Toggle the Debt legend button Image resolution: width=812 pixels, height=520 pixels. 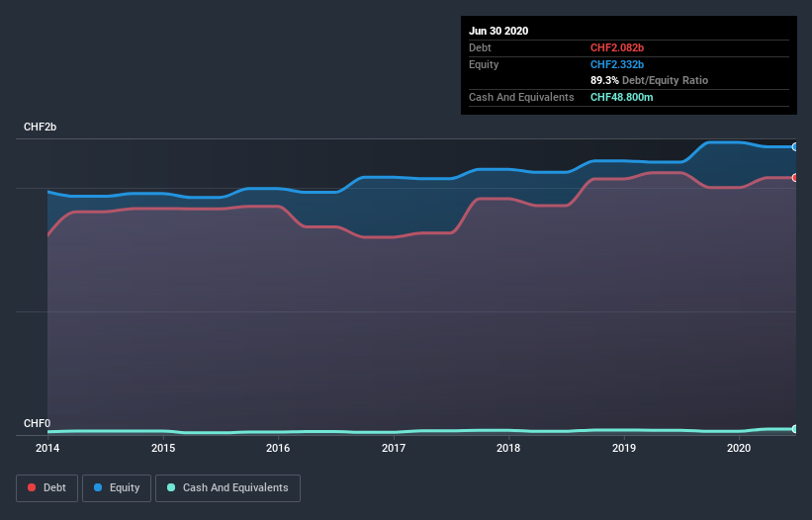(x=46, y=488)
